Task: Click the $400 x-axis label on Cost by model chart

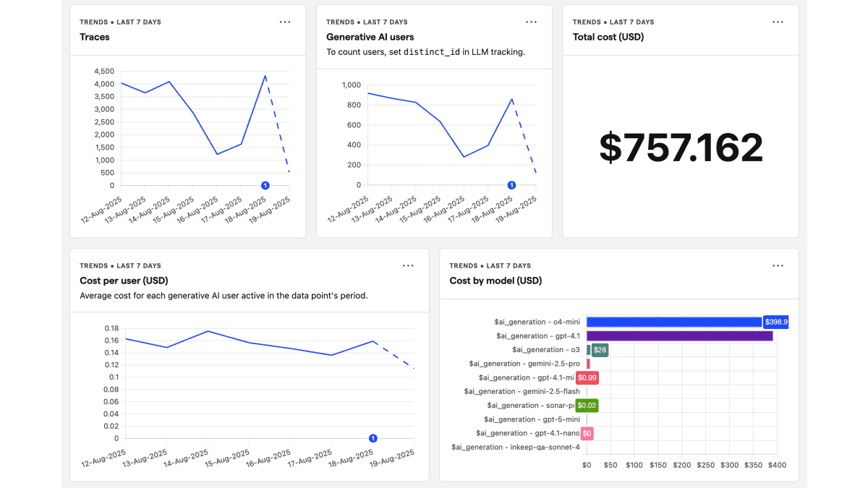Action: click(x=777, y=465)
